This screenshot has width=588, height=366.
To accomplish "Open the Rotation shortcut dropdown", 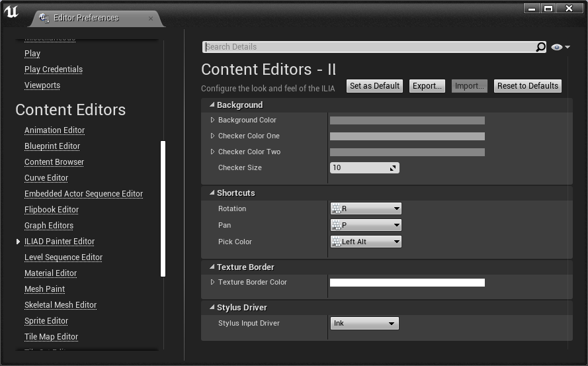I will [366, 208].
